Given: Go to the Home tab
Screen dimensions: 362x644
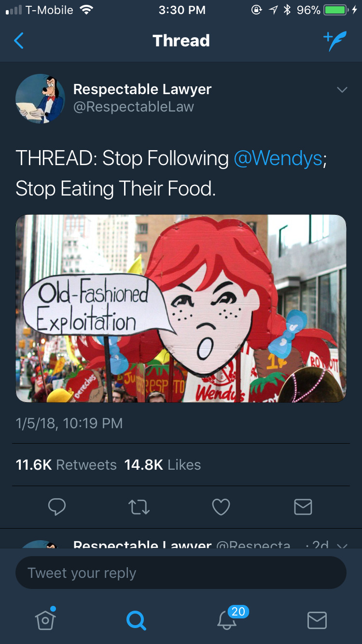Looking at the screenshot, I should 45,619.
